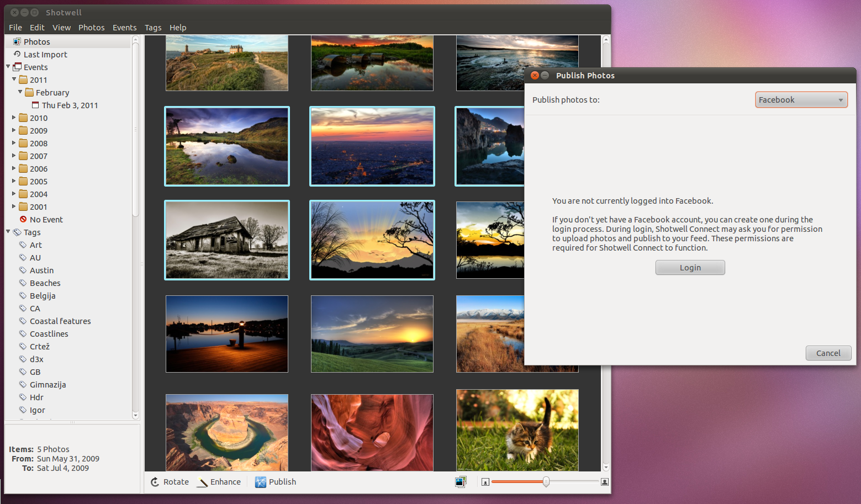Click the tag icon beside CA

click(23, 308)
